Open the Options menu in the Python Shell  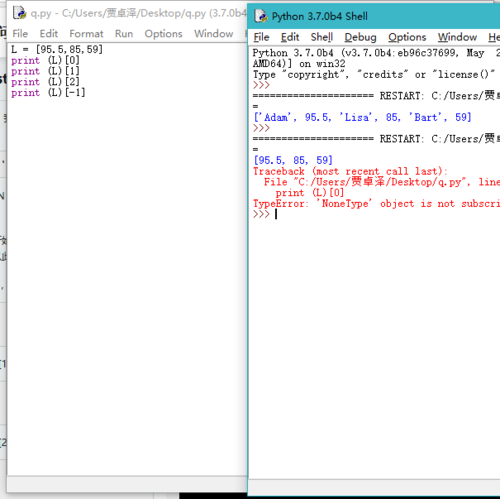(x=407, y=37)
